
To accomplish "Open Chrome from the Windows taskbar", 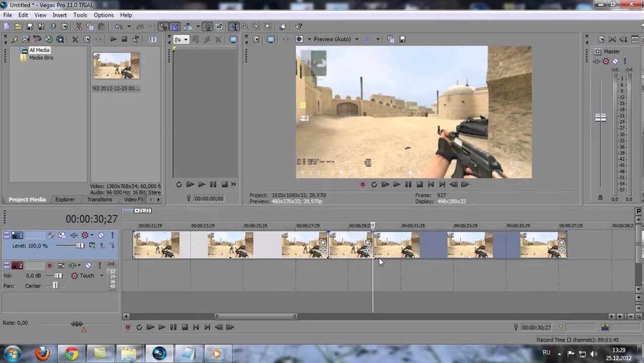I will (72, 353).
